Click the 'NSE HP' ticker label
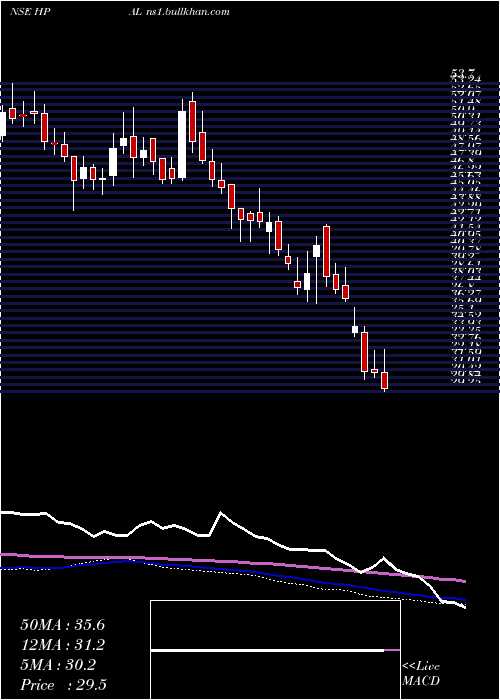500x700 pixels. [x=31, y=12]
